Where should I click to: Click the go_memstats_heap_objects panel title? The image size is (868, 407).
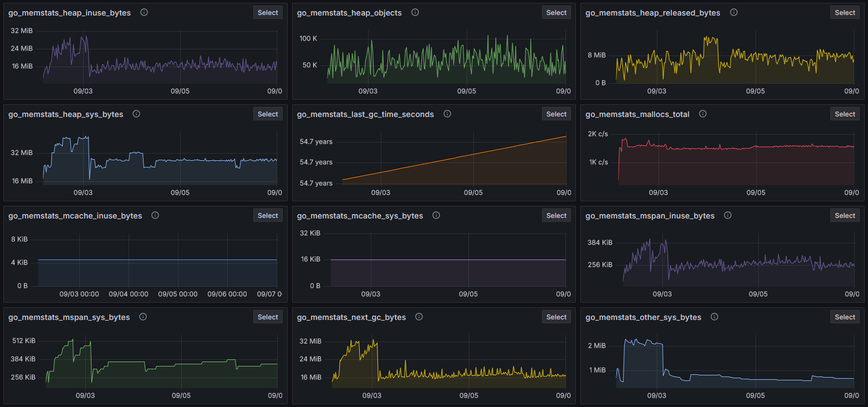coord(349,13)
